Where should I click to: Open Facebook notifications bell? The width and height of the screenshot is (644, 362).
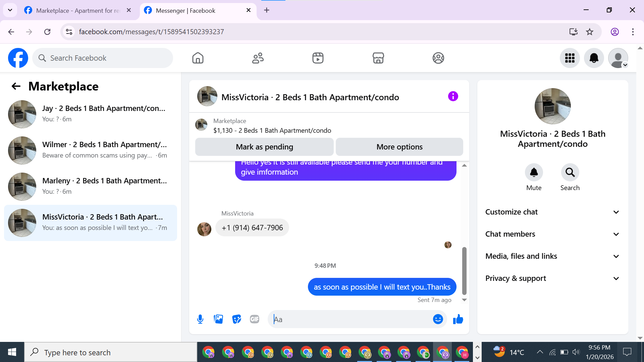[x=594, y=58]
